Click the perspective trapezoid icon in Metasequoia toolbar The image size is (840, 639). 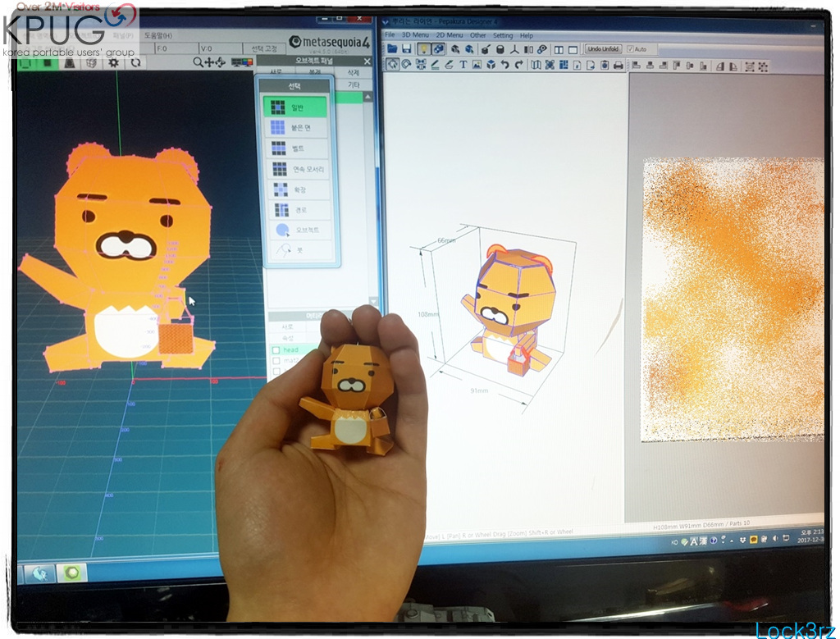pos(70,63)
